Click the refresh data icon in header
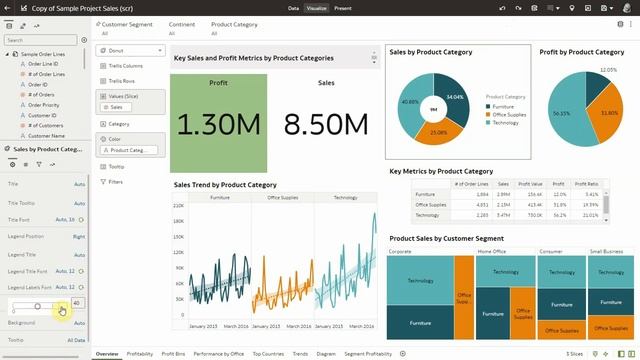This screenshot has width=640, height=360. 534,8
